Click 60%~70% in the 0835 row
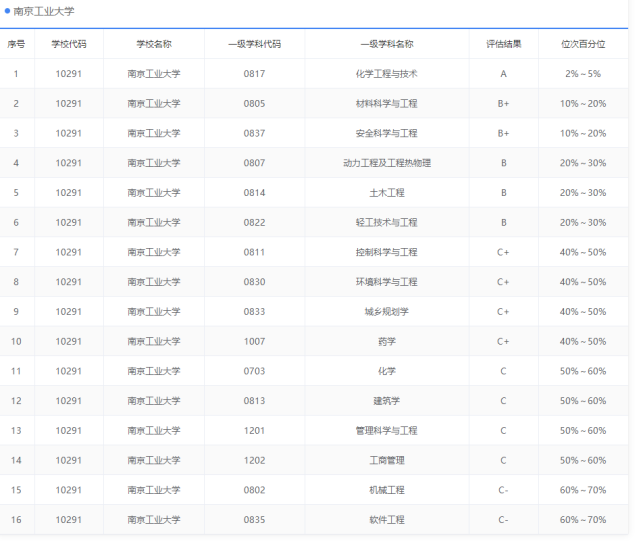This screenshot has width=641, height=546. click(583, 520)
